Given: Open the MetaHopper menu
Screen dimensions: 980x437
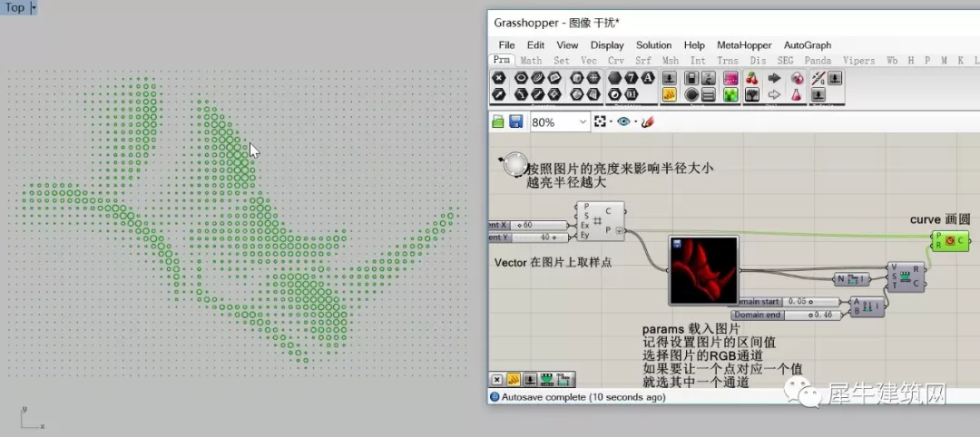Looking at the screenshot, I should point(744,45).
